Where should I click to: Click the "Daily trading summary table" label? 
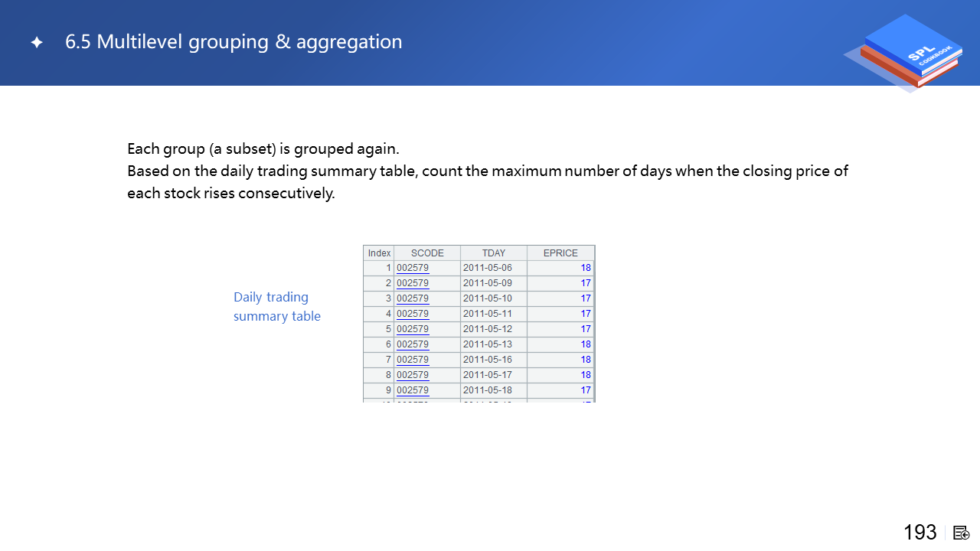point(276,306)
